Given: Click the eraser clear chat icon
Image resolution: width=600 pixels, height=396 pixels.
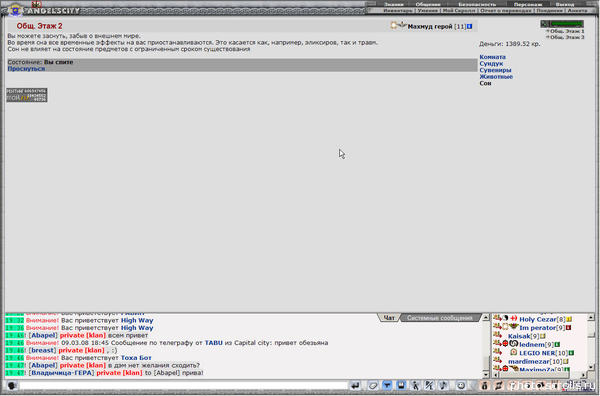Looking at the screenshot, I should [373, 385].
